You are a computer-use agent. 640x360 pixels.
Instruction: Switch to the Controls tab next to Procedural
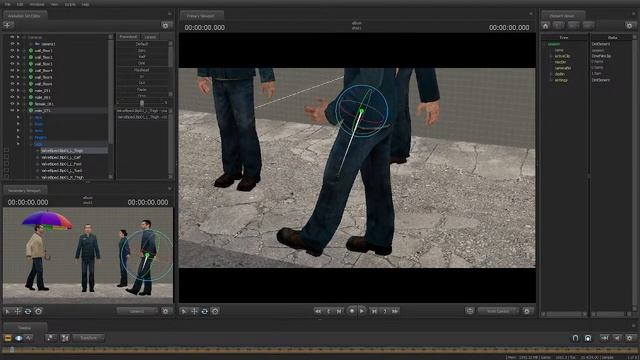tap(150, 37)
